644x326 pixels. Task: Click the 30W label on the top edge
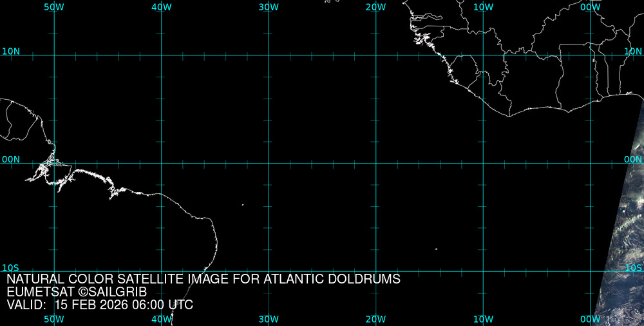[x=269, y=6]
